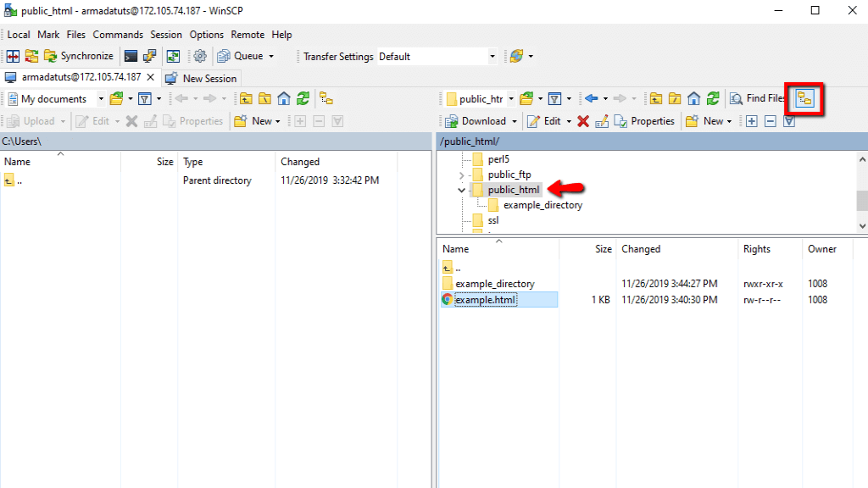
Task: Click local panel open directory icon
Action: click(116, 99)
